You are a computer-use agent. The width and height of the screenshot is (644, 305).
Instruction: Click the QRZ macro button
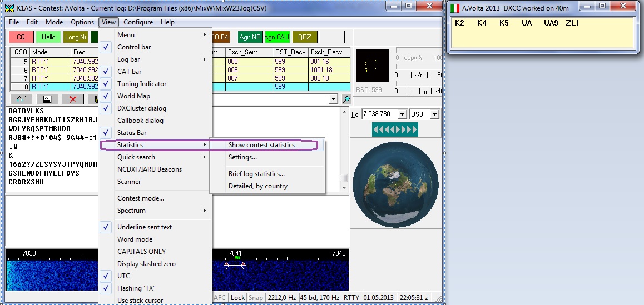[x=304, y=37]
